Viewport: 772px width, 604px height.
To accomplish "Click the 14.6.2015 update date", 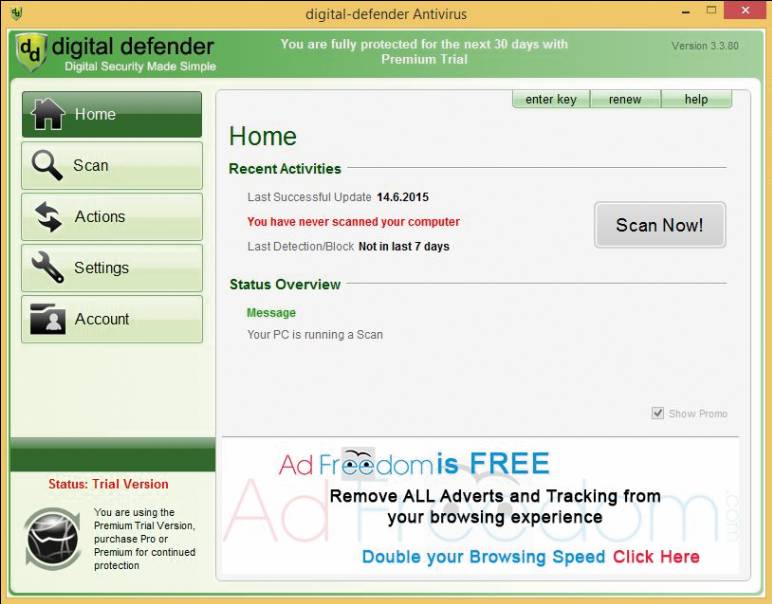I will [x=403, y=197].
